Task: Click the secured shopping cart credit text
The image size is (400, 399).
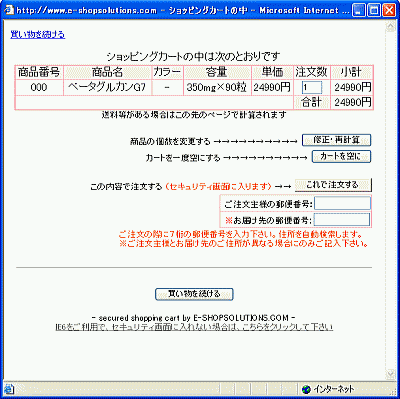Action: pos(193,318)
